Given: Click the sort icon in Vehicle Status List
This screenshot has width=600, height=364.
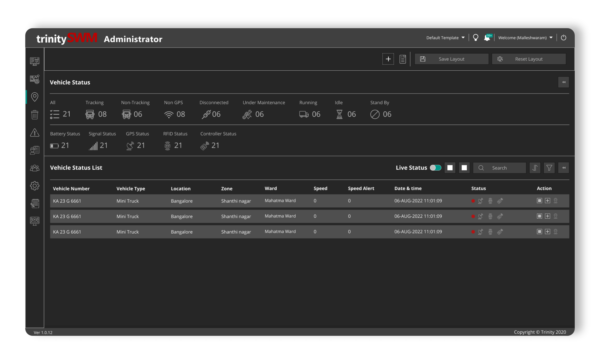Looking at the screenshot, I should tap(535, 168).
